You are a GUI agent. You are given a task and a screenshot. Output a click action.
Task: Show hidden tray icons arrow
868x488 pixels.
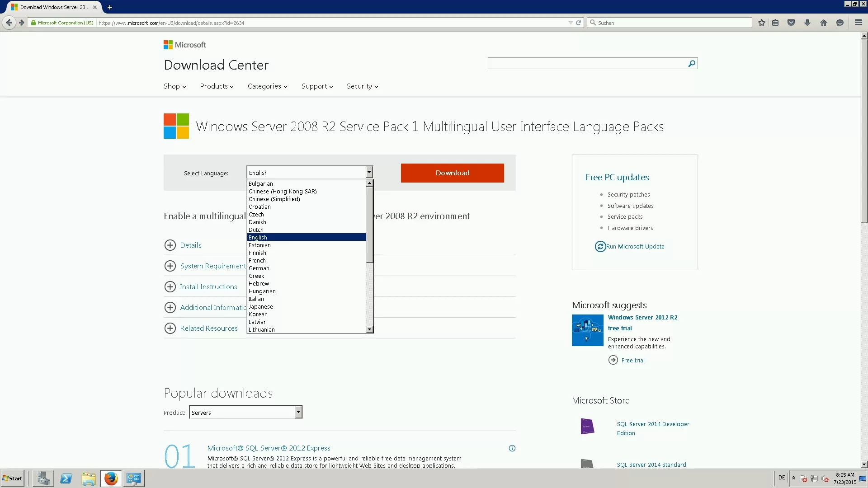tap(793, 478)
